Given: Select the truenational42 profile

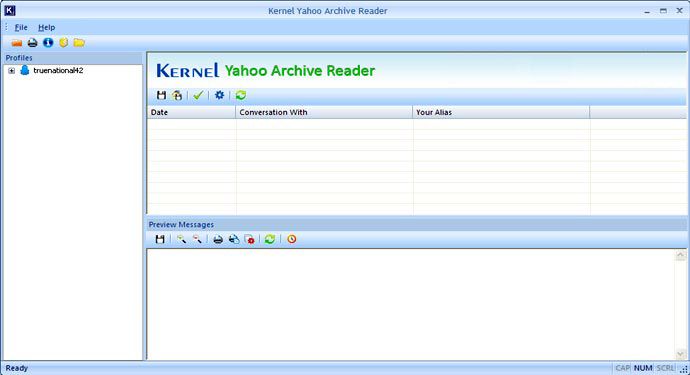Looking at the screenshot, I should (x=58, y=70).
